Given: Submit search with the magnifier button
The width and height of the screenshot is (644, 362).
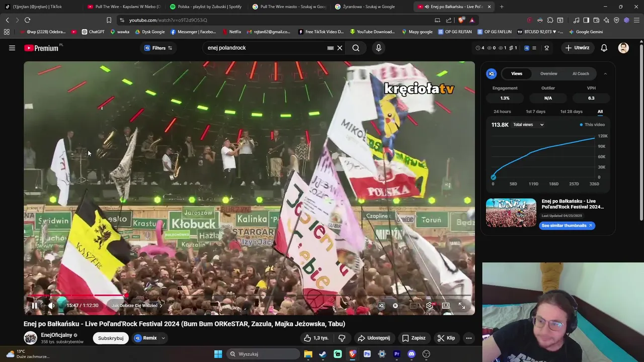Looking at the screenshot, I should click(x=356, y=48).
